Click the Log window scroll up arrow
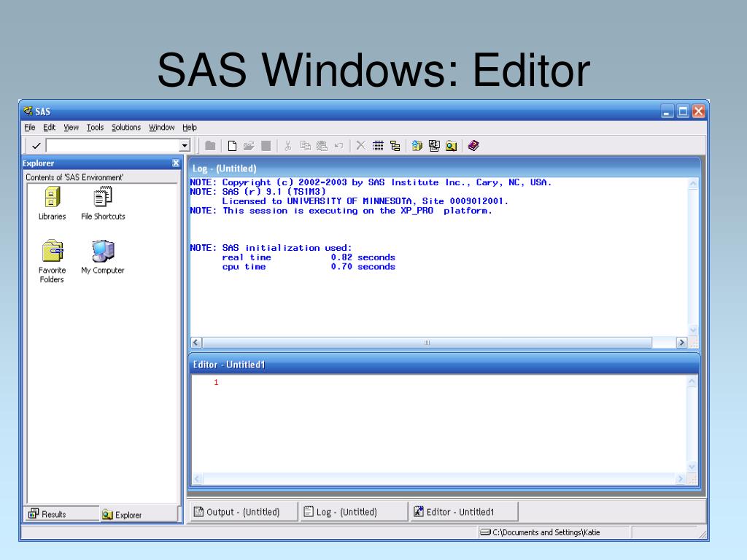 point(693,184)
